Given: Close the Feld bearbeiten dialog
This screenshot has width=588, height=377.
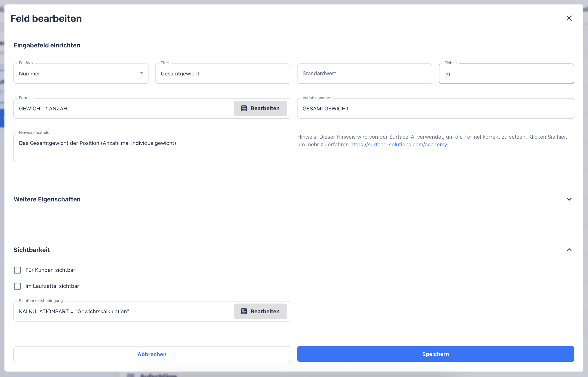Looking at the screenshot, I should [569, 18].
